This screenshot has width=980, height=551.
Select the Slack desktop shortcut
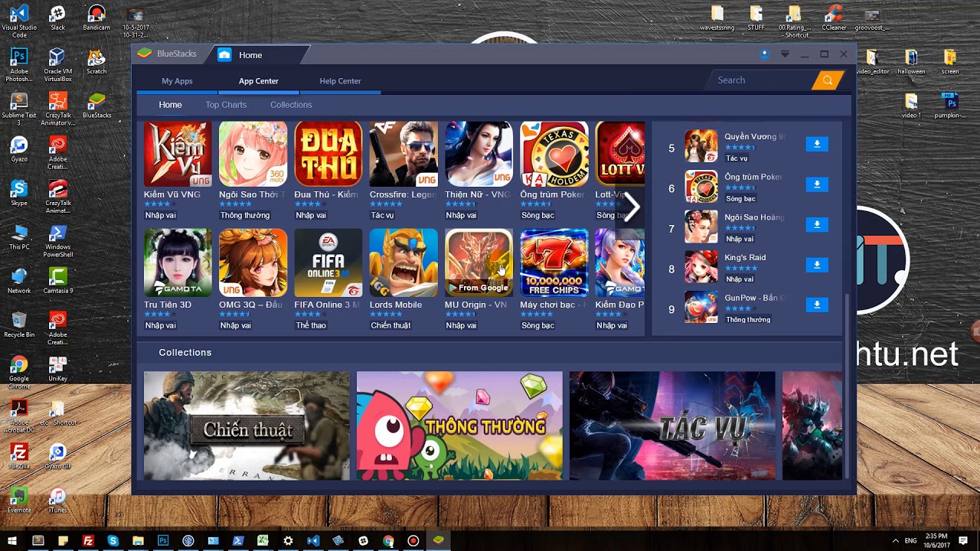(57, 18)
